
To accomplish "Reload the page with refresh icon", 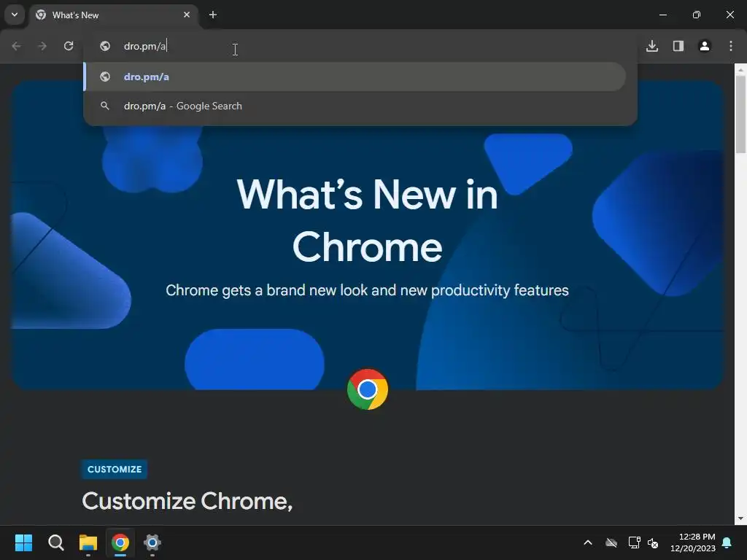I will click(x=69, y=46).
